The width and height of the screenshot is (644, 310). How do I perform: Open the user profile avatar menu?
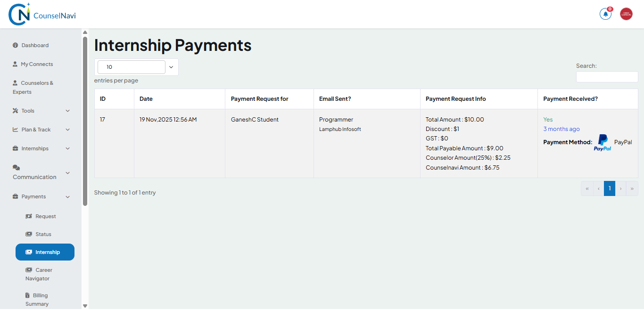point(626,14)
